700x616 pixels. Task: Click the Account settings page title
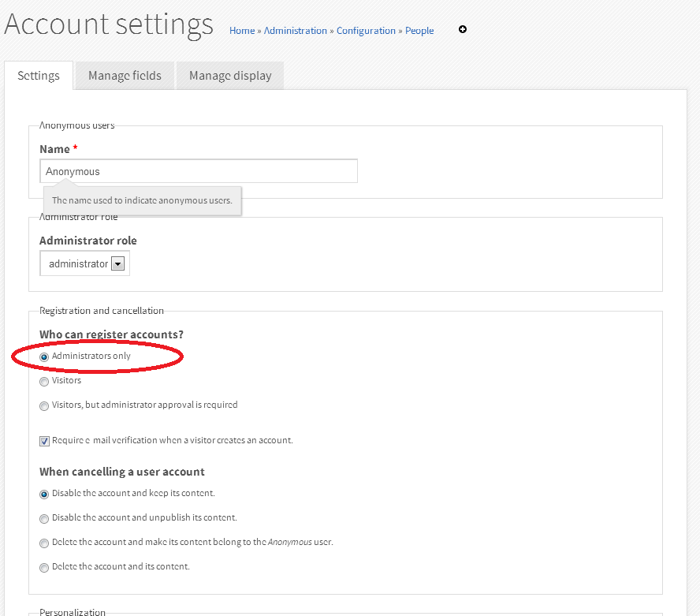click(109, 24)
